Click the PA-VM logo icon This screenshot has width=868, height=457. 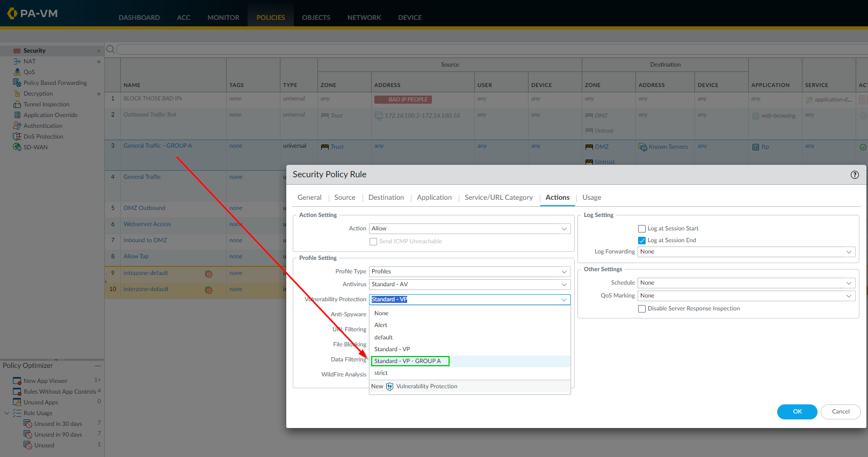click(x=12, y=13)
